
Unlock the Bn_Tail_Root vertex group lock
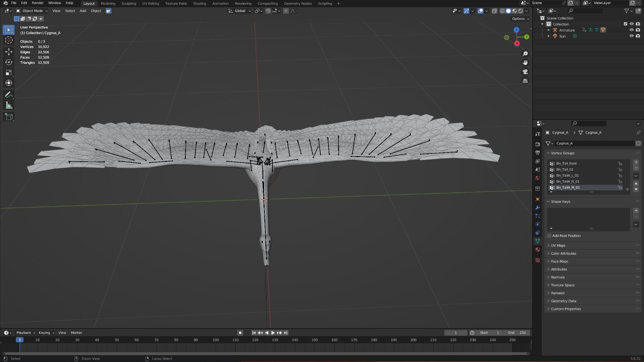pyautogui.click(x=620, y=164)
